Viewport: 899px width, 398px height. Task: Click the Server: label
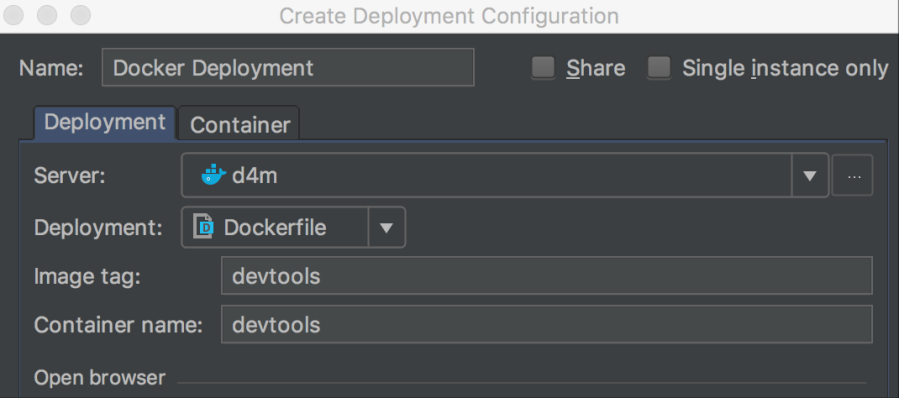(x=70, y=175)
